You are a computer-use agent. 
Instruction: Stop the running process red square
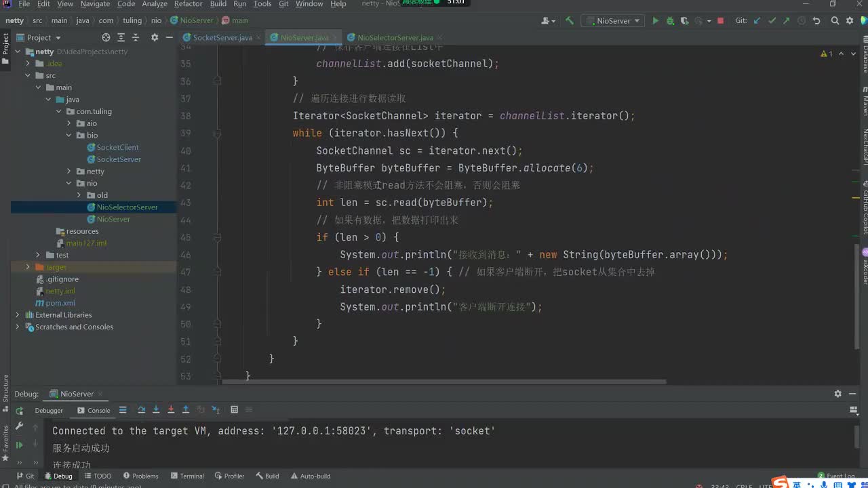[x=720, y=21]
